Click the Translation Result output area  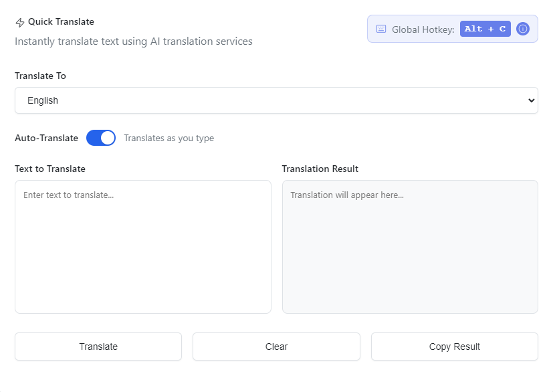point(410,246)
